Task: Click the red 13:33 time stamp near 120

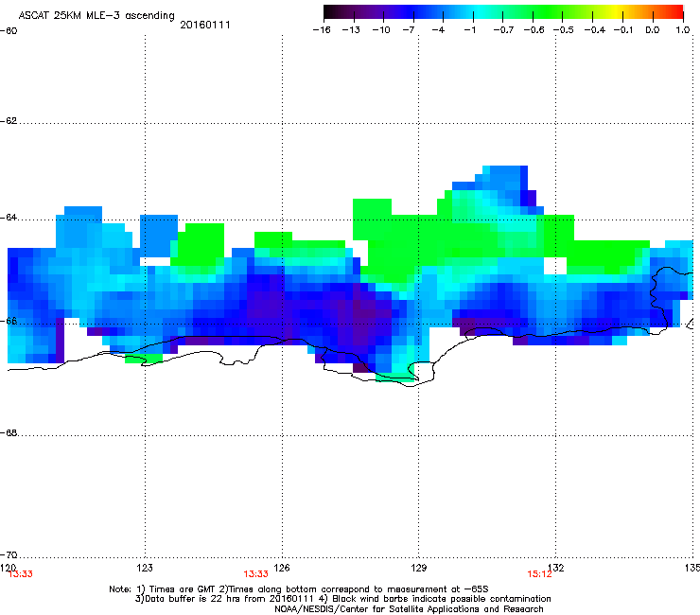Action: click(x=21, y=574)
